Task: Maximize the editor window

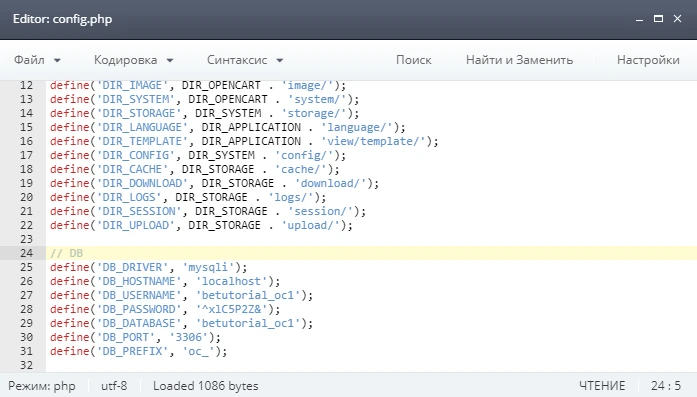Action: (x=658, y=19)
